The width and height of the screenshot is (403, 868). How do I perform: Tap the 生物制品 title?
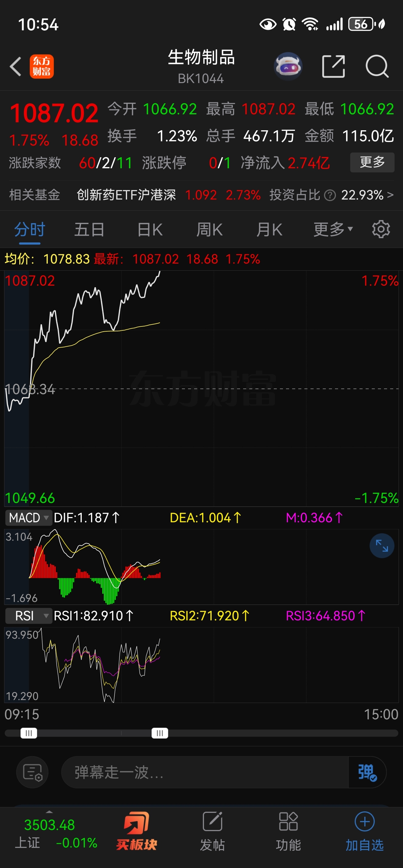[x=201, y=57]
